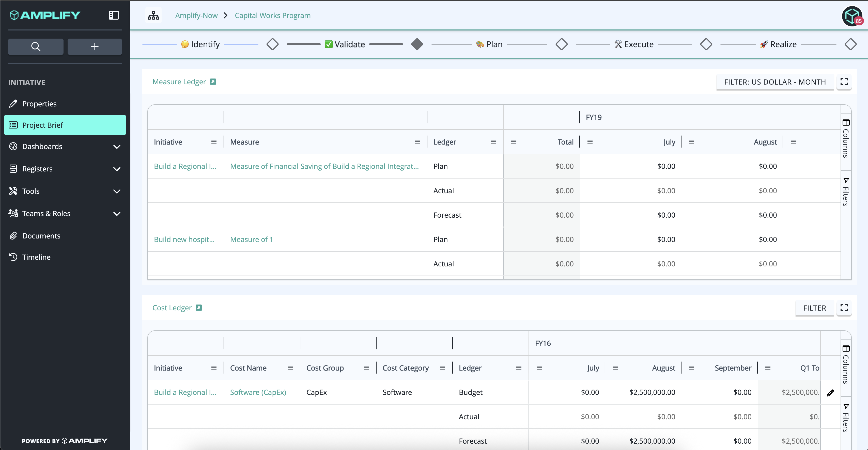Open Build new hospit... initiative link

(x=184, y=239)
